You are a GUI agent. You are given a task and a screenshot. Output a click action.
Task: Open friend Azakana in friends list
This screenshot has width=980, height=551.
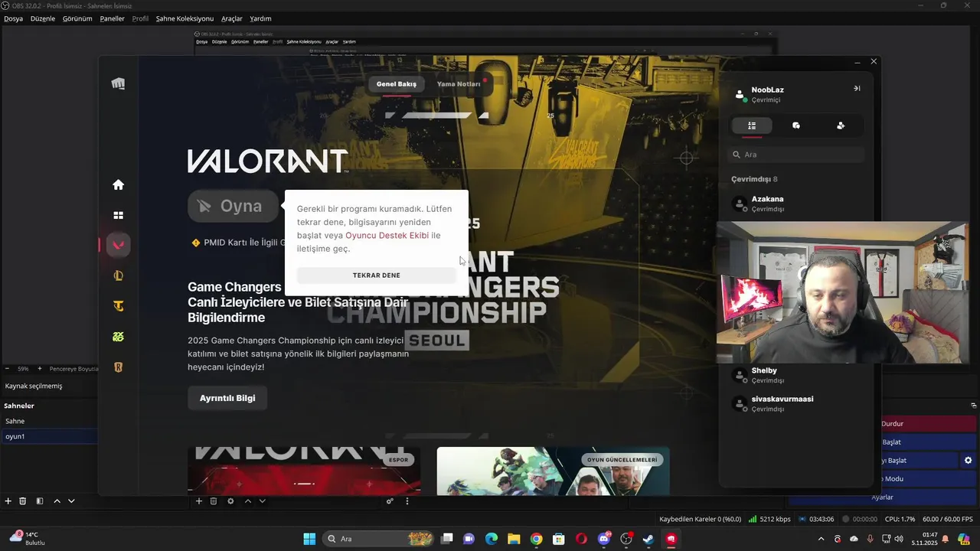point(796,204)
